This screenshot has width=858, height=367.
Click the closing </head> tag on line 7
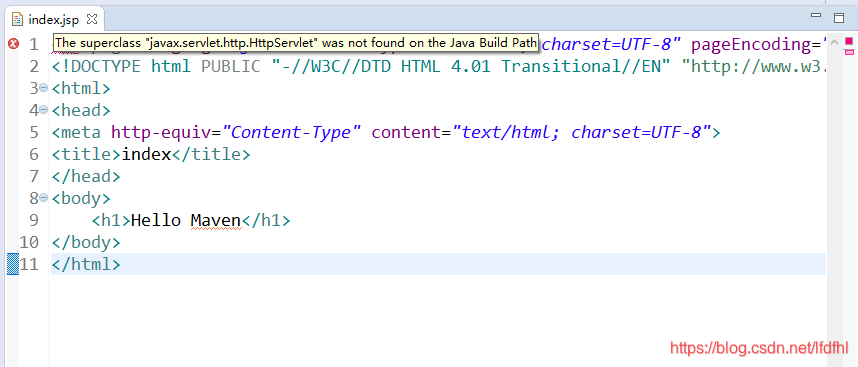tap(86, 176)
